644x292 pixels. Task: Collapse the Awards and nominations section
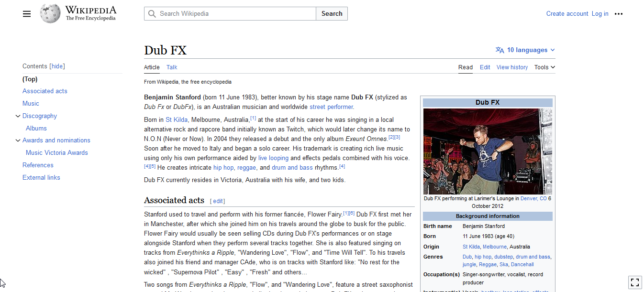pos(18,141)
